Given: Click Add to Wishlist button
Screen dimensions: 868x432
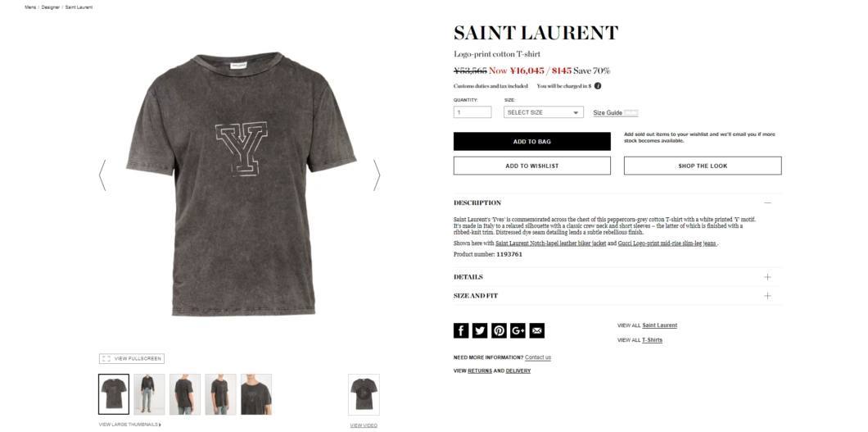Looking at the screenshot, I should click(532, 166).
